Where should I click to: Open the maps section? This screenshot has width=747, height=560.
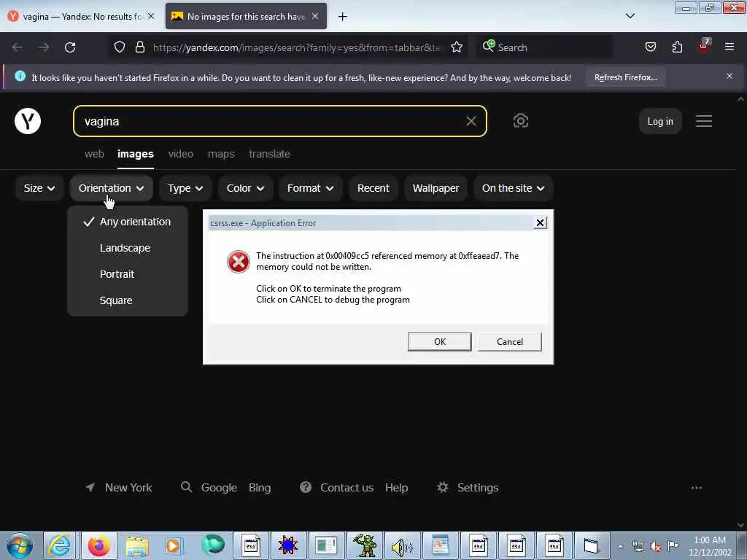coord(221,154)
